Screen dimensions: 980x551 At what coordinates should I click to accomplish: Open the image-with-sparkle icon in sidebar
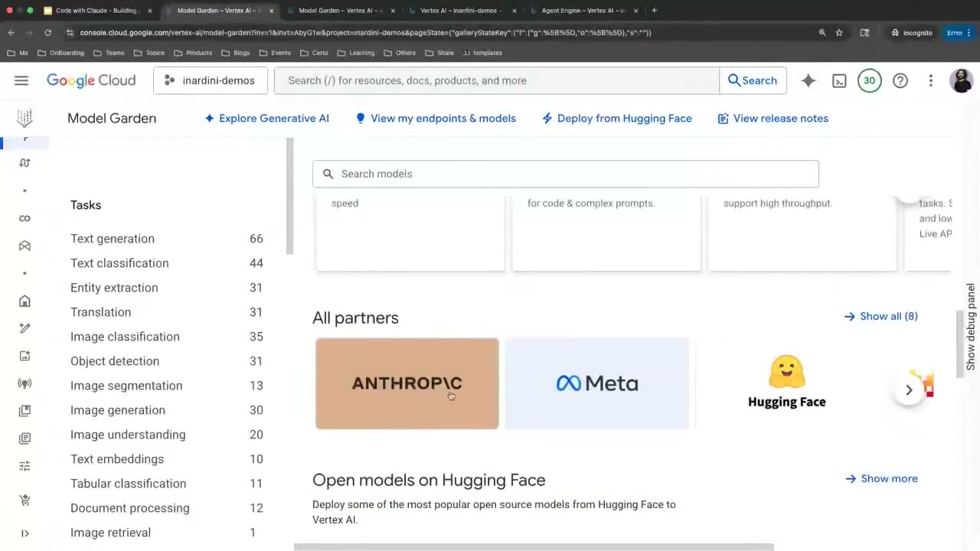pos(24,356)
